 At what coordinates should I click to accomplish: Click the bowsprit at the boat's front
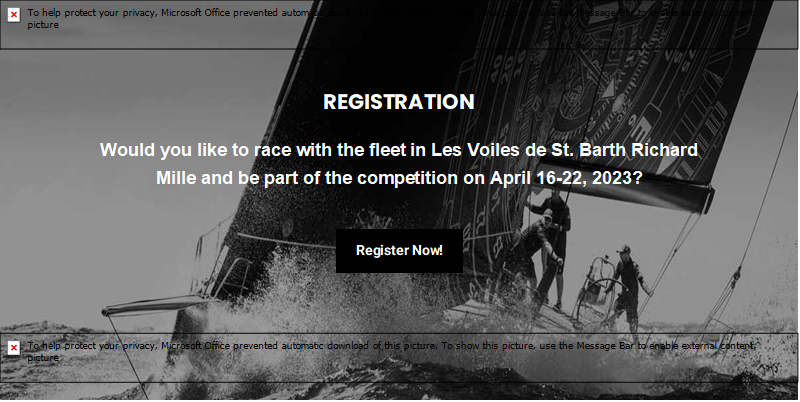click(153, 306)
